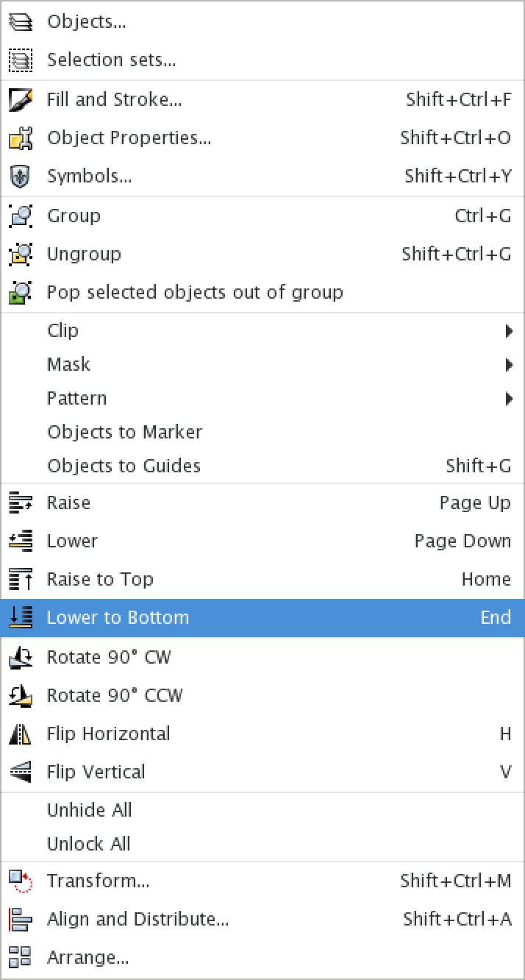Open Symbols via its shield icon
This screenshot has width=525, height=980.
tap(20, 176)
